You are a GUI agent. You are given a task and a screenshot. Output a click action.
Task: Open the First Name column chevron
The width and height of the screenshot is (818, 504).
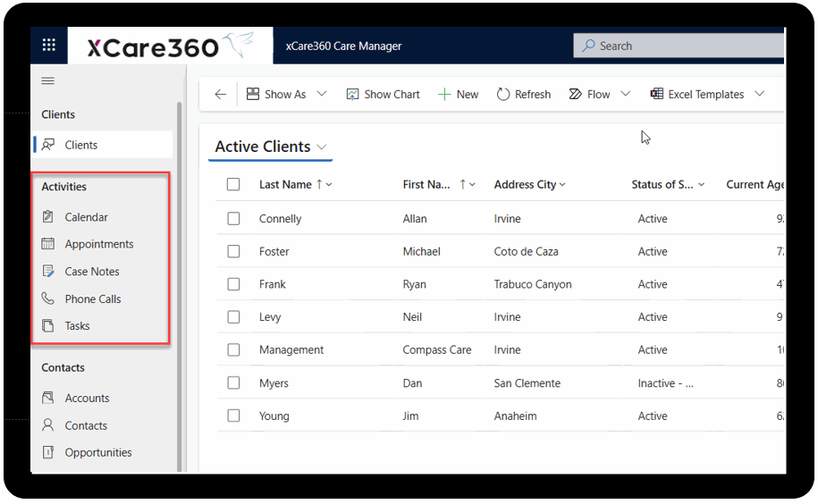[473, 185]
